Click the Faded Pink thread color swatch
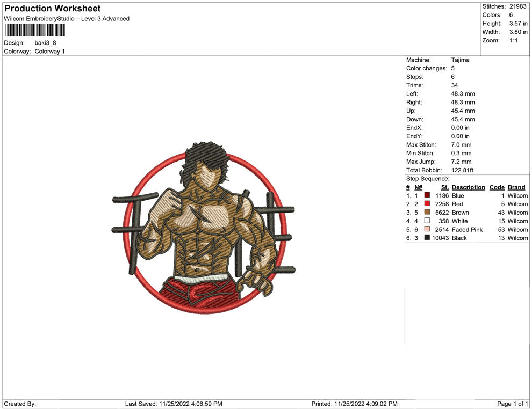532x409 pixels. (427, 229)
